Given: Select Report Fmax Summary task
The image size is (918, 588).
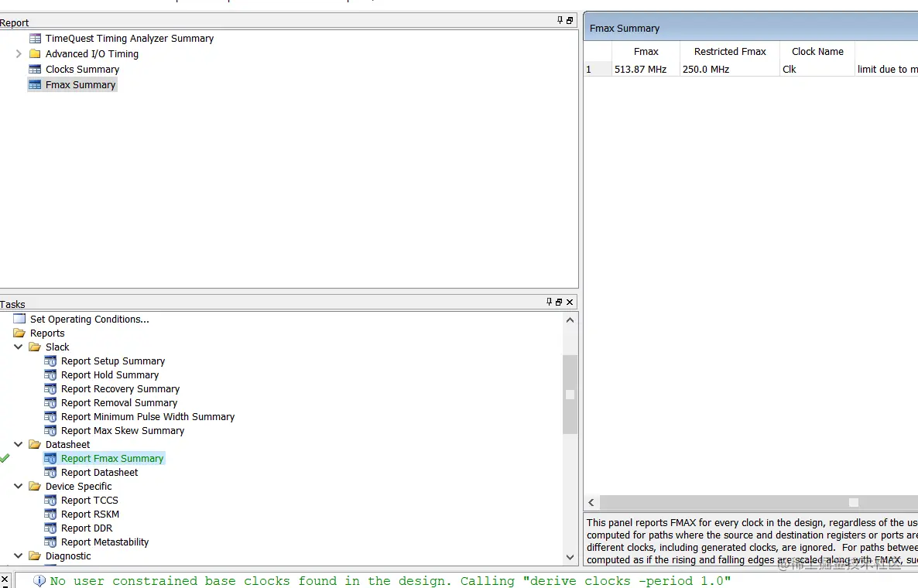Looking at the screenshot, I should pos(111,459).
